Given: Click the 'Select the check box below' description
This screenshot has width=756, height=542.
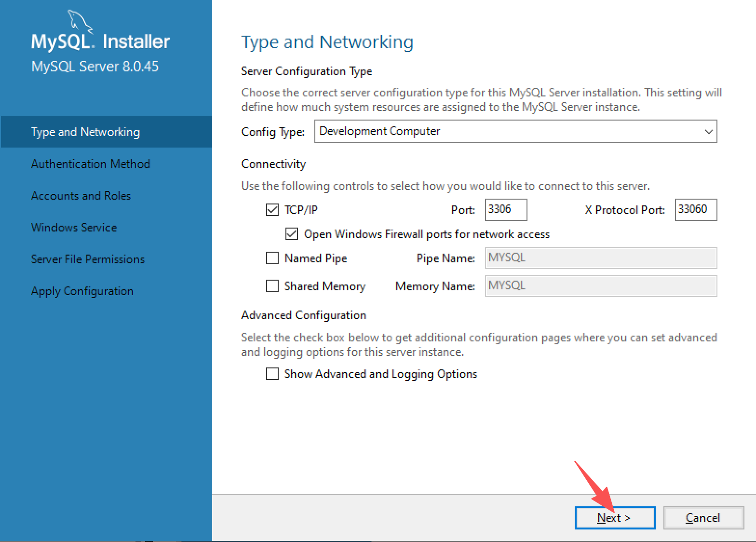Looking at the screenshot, I should point(479,344).
